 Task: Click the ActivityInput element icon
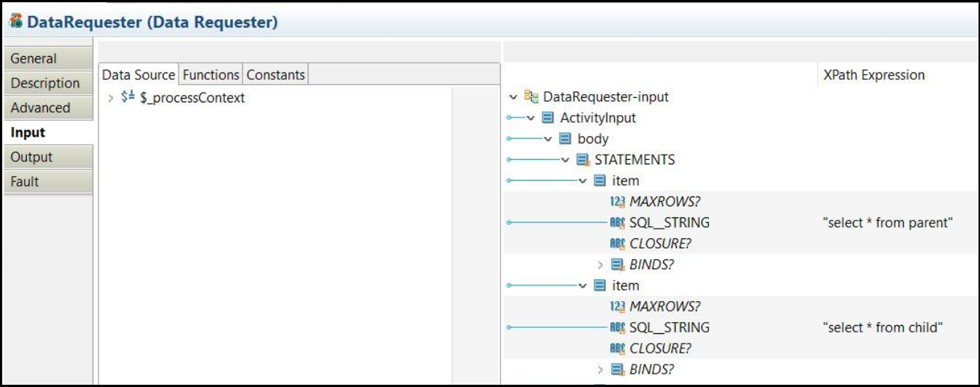coord(548,118)
